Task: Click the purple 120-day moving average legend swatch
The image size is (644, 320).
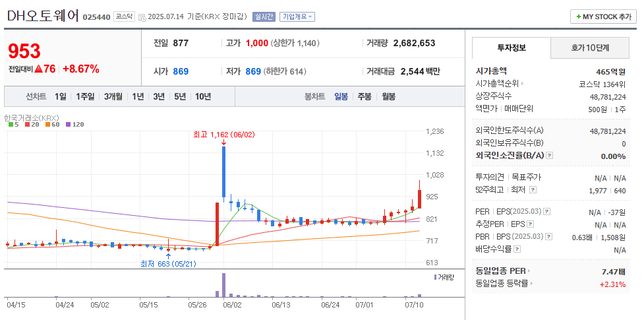Action: pos(68,124)
